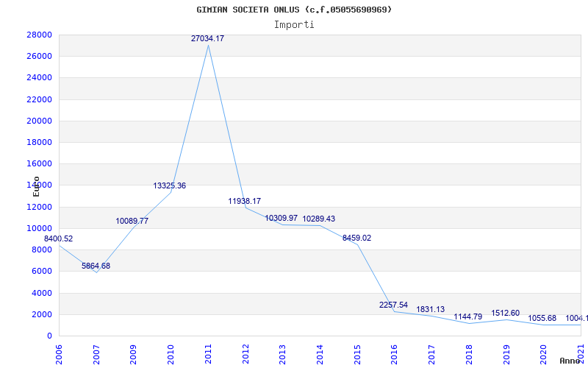
Task: Click the data label 1055.68
Action: click(542, 318)
